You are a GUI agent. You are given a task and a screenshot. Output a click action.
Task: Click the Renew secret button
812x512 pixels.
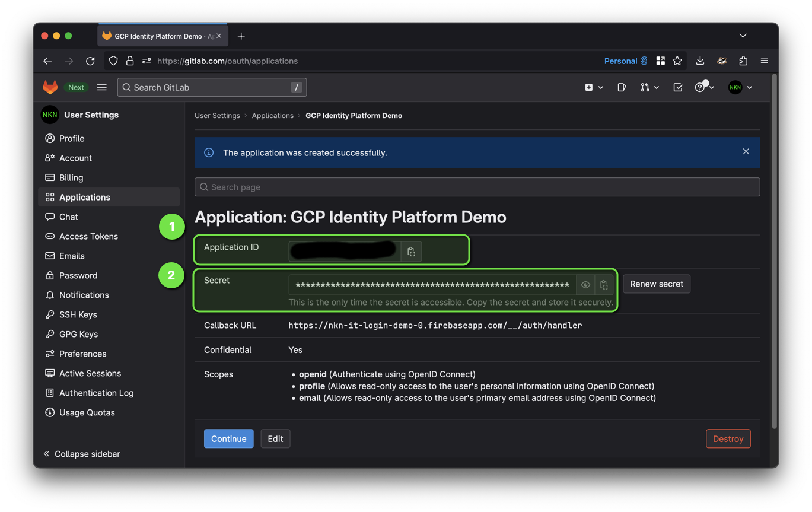[657, 284]
